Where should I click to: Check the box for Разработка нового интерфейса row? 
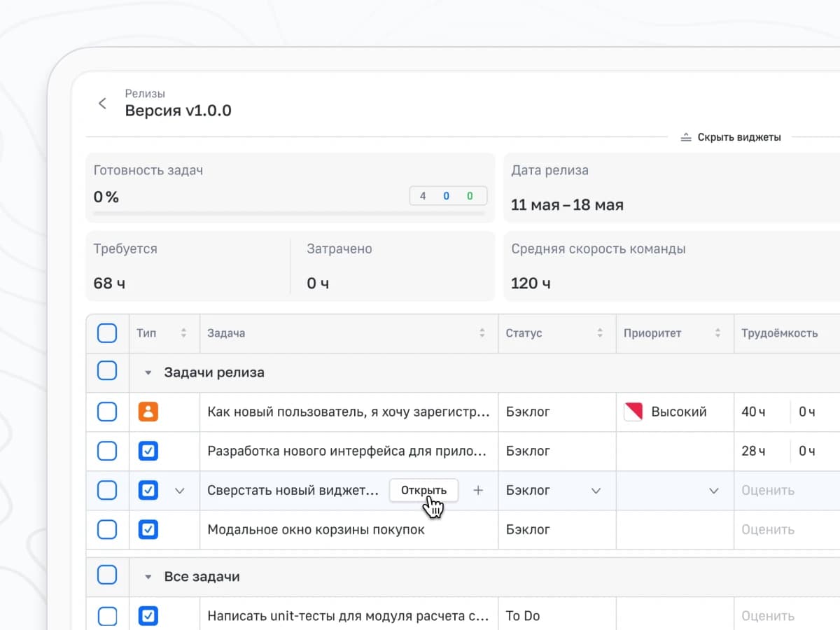[107, 451]
